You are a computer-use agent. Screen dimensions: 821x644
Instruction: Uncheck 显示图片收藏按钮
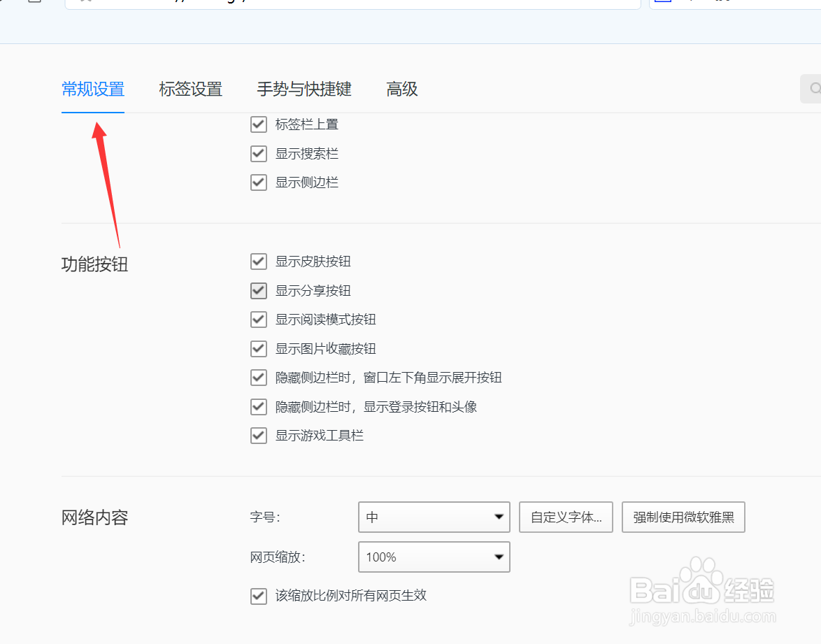pos(258,348)
